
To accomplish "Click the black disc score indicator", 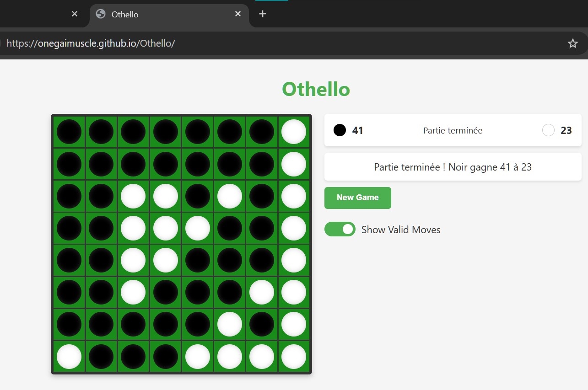I will pos(340,130).
